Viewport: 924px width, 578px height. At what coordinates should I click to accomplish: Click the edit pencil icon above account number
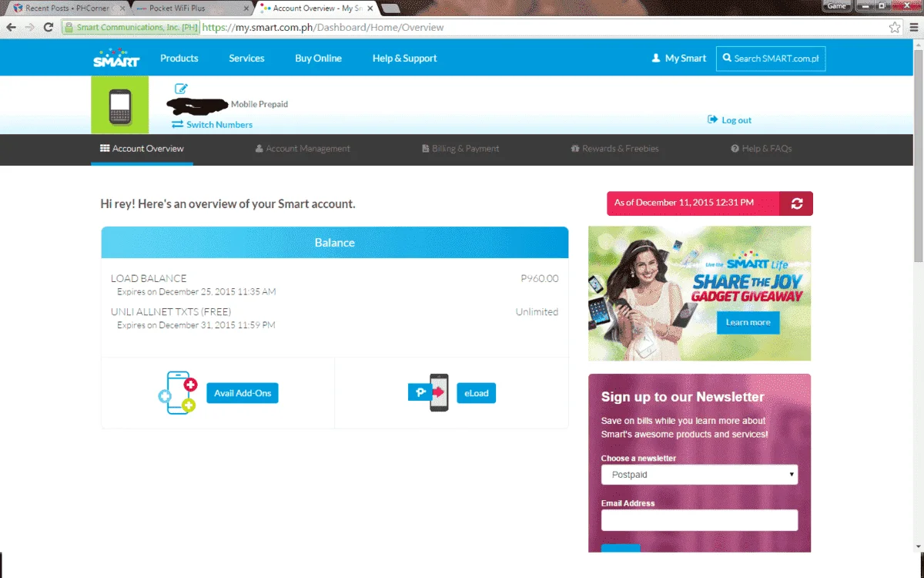181,89
